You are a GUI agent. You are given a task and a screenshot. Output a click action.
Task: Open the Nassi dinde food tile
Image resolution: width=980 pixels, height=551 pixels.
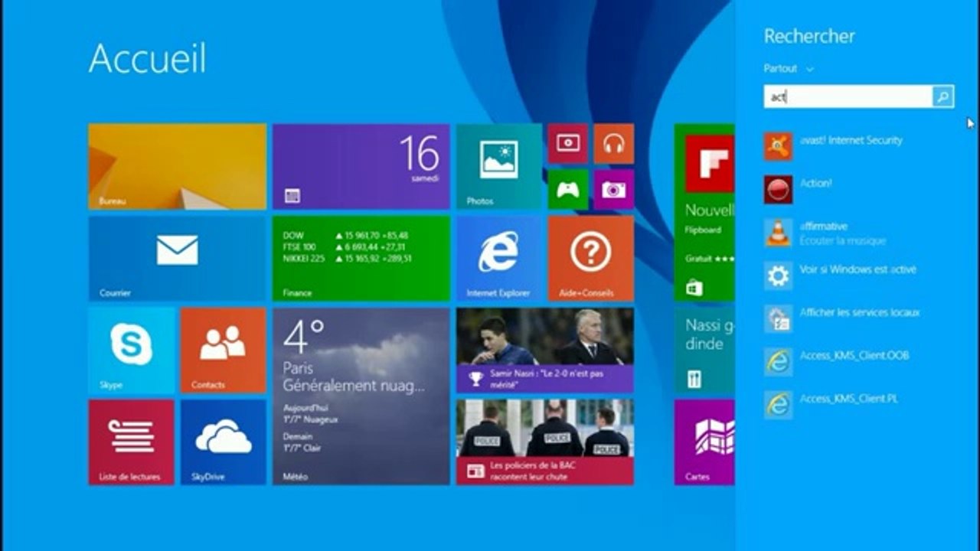(x=704, y=350)
